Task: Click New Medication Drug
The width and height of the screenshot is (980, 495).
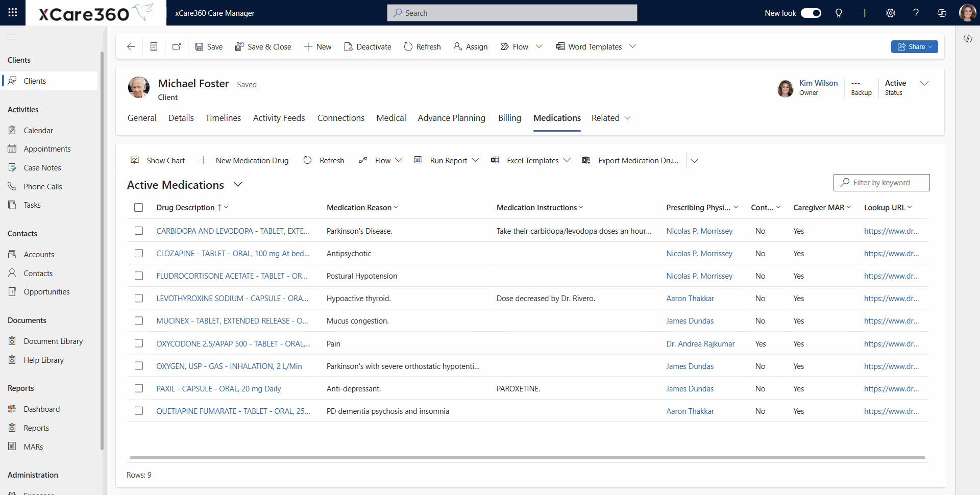Action: click(x=244, y=160)
